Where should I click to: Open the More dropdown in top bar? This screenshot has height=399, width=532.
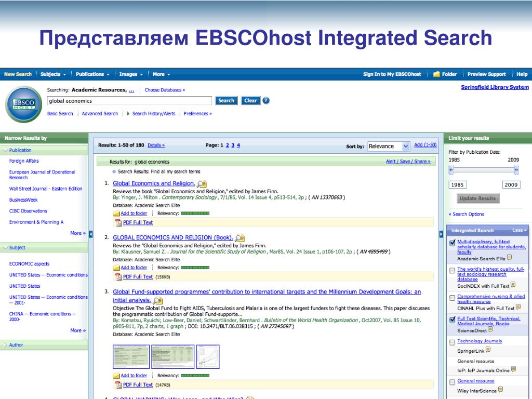click(161, 74)
